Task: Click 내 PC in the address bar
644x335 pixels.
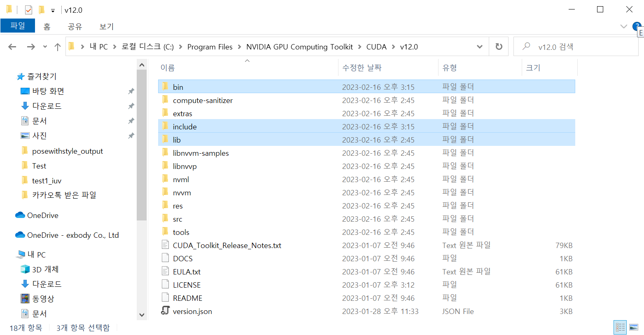Action: (x=99, y=47)
